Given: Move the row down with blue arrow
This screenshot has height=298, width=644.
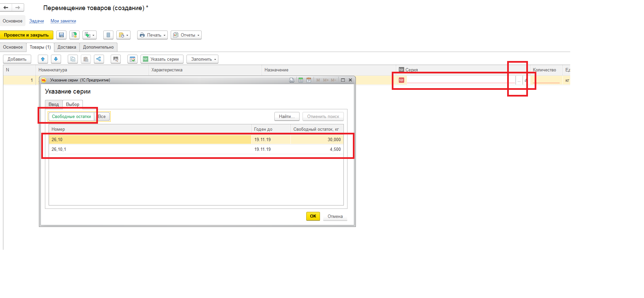Looking at the screenshot, I should click(x=56, y=59).
